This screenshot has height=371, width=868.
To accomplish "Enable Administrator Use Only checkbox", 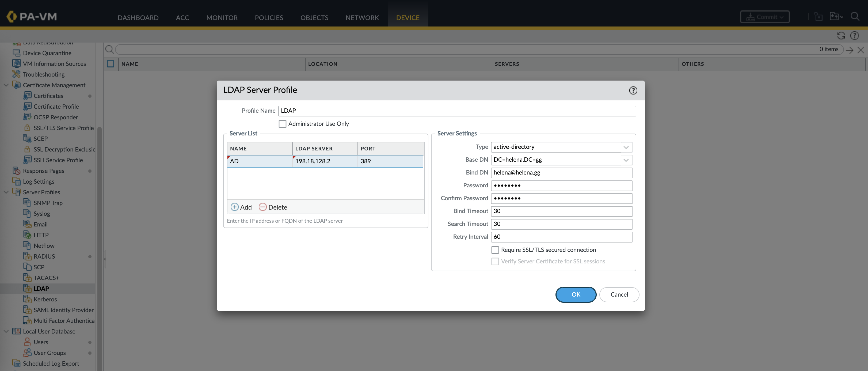I will click(x=282, y=124).
